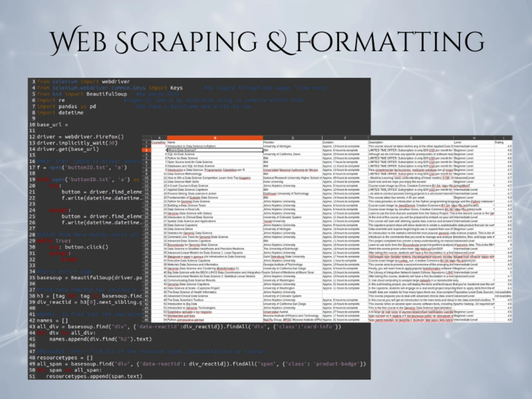Image resolution: width=532 pixels, height=399 pixels.
Task: Select the 4.5 rating value in row 2
Action: click(x=509, y=146)
